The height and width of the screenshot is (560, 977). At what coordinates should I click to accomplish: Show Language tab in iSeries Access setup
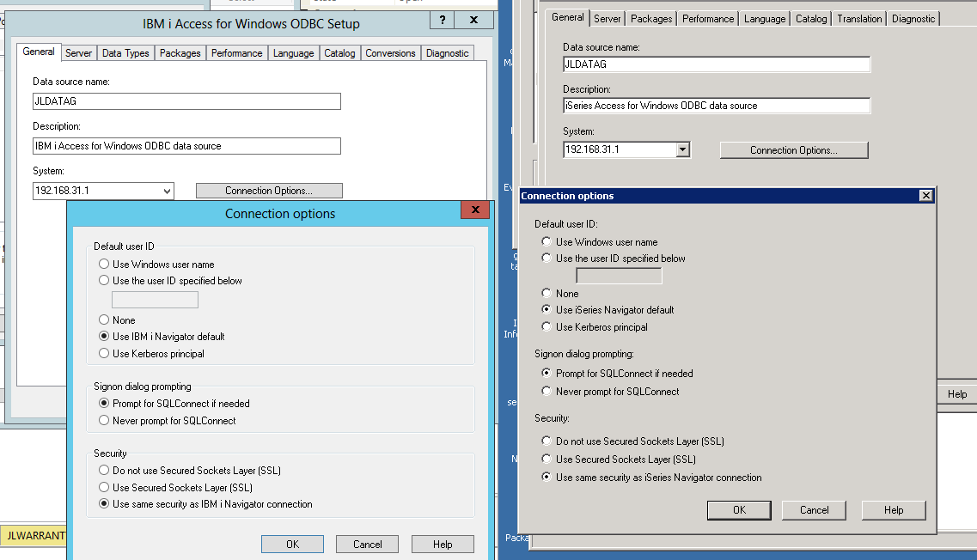(765, 19)
